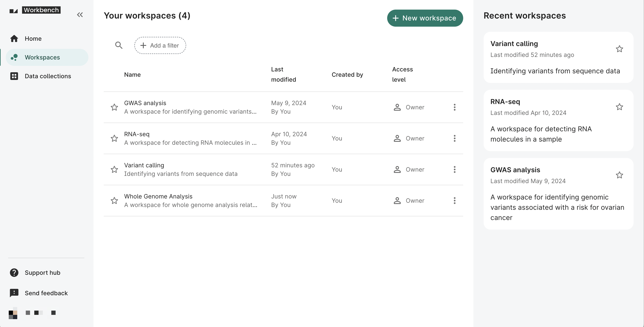Image resolution: width=644 pixels, height=327 pixels.
Task: Click the Home navigation icon
Action: (14, 38)
